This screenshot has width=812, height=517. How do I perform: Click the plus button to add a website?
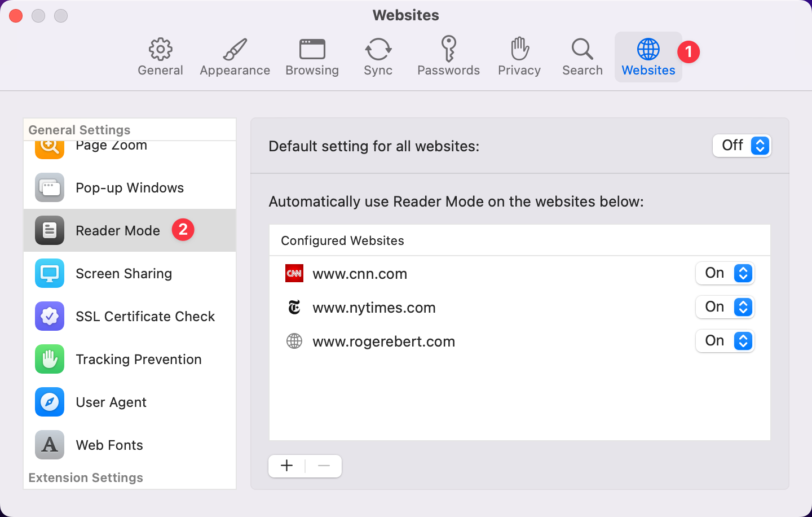[x=286, y=466]
